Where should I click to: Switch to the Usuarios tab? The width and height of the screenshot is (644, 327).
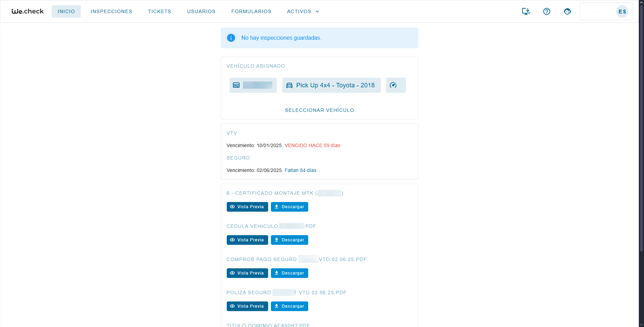pyautogui.click(x=201, y=11)
